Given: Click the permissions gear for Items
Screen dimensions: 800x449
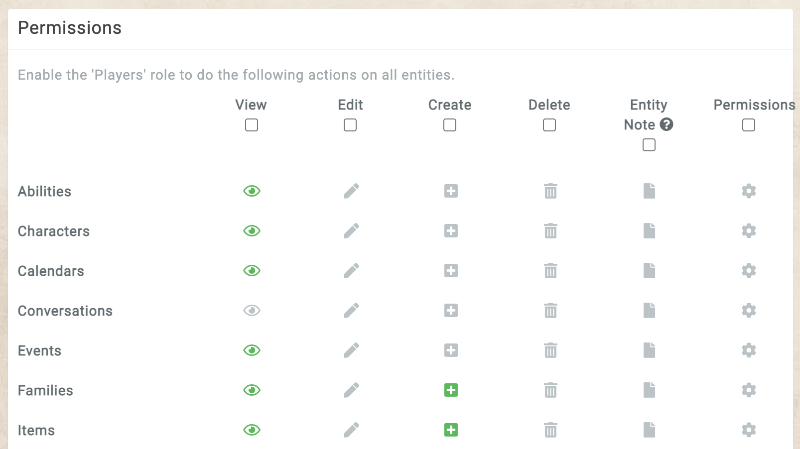Looking at the screenshot, I should (x=748, y=430).
